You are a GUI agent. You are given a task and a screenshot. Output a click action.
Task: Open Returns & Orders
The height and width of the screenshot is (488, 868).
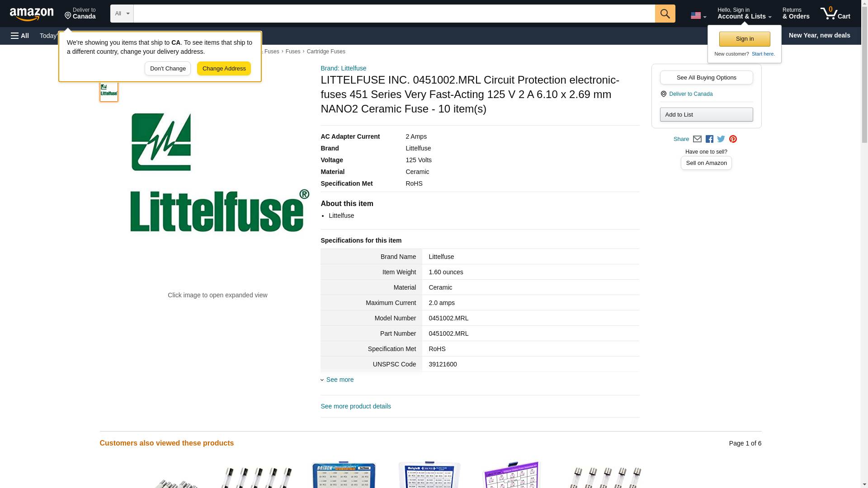click(796, 14)
